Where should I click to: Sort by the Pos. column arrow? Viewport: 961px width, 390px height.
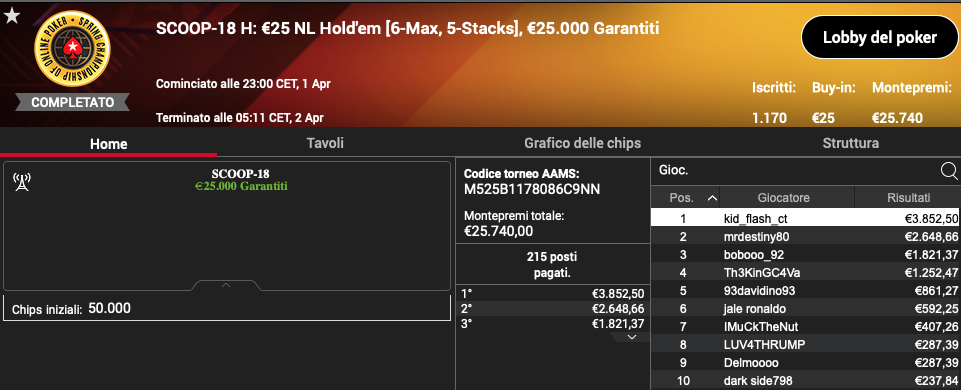712,198
